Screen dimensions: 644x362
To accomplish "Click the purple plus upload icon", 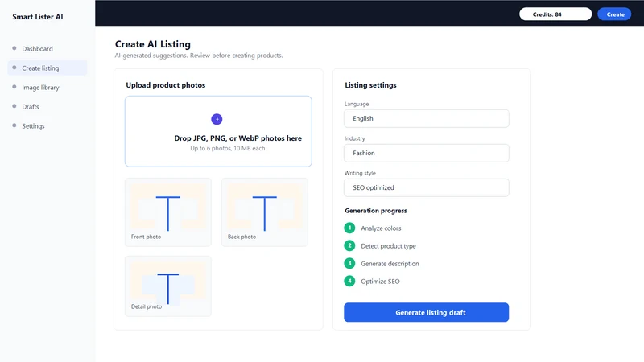I will [x=217, y=119].
